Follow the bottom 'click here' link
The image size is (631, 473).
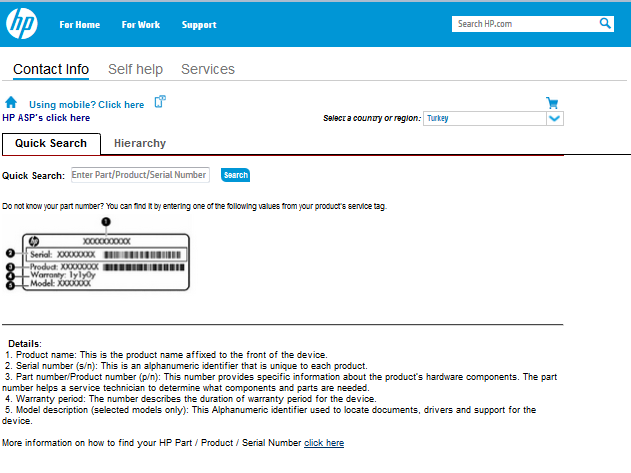324,442
